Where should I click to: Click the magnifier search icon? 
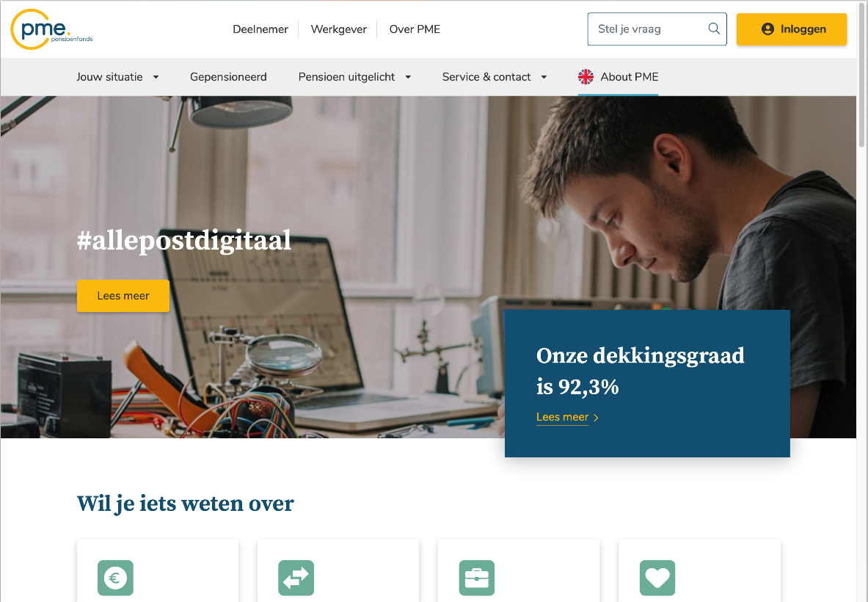click(714, 29)
